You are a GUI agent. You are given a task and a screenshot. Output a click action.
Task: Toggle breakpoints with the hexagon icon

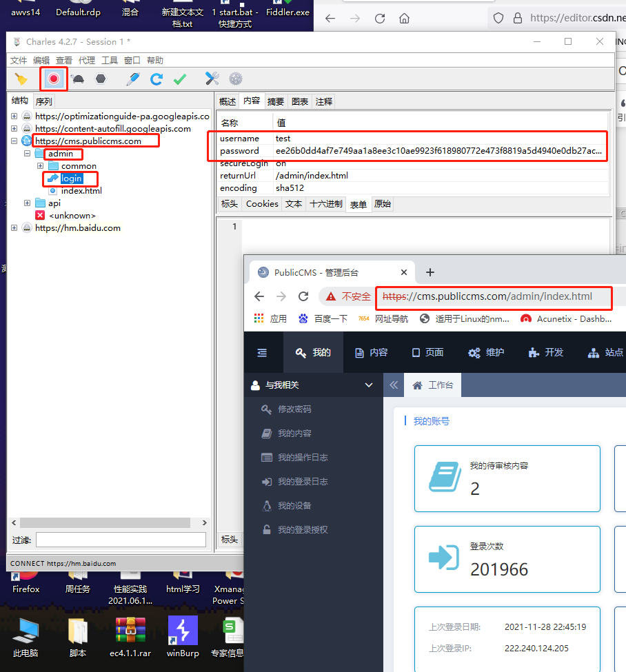coord(101,79)
